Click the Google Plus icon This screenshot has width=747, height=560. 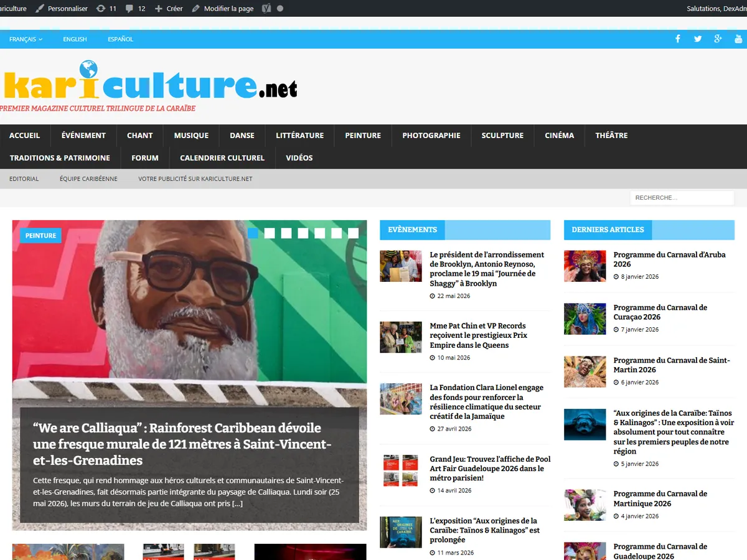(x=718, y=39)
